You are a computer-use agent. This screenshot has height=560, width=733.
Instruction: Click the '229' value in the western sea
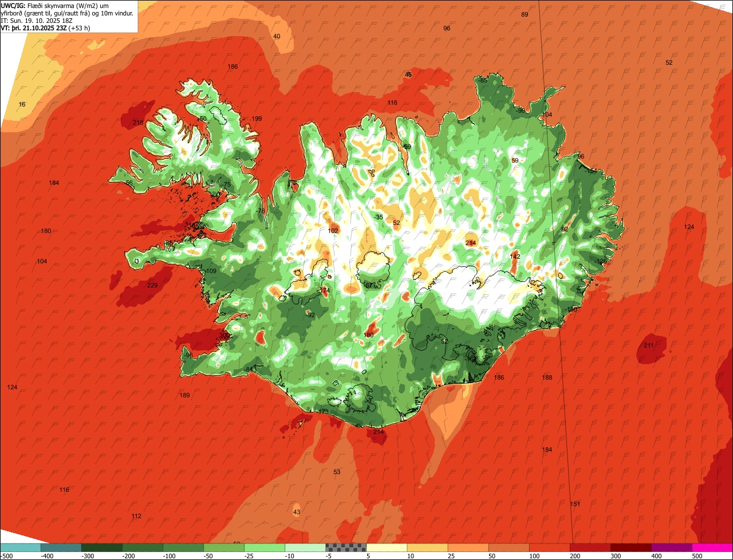click(x=152, y=285)
